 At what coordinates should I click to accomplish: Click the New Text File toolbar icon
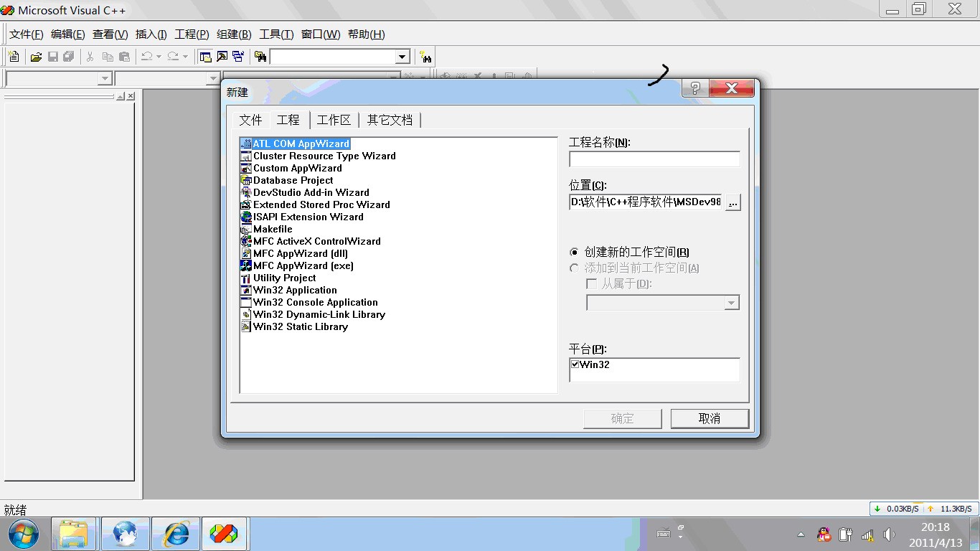click(x=14, y=57)
